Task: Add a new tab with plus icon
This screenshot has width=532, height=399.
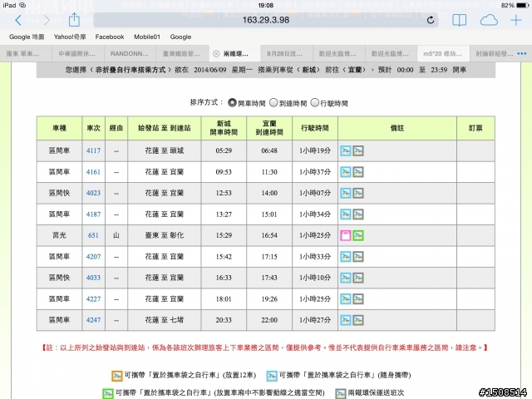Action: pyautogui.click(x=516, y=20)
